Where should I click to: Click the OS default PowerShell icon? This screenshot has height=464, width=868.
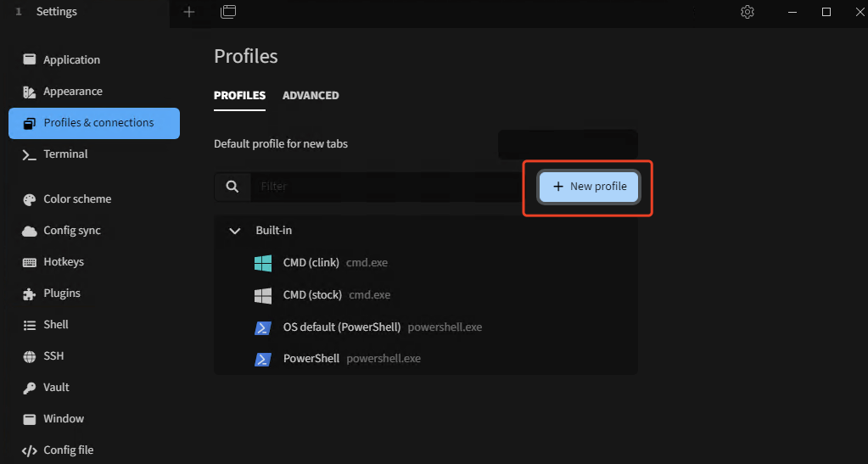click(x=263, y=327)
